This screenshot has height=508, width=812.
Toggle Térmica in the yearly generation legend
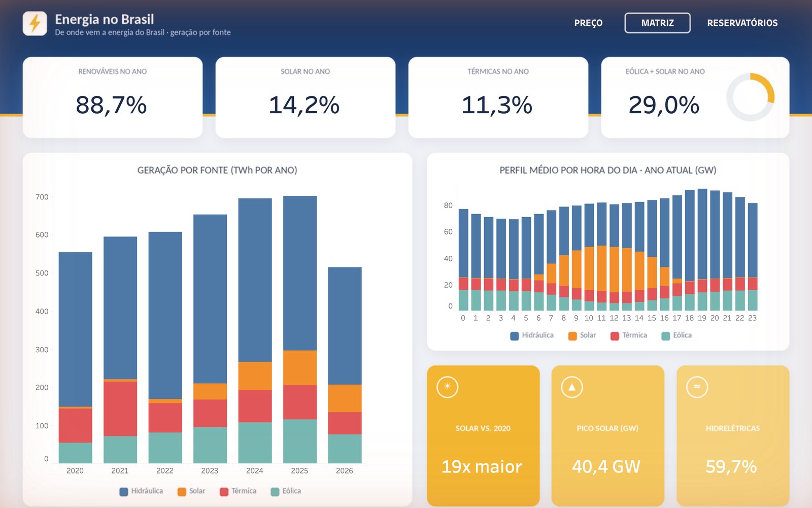point(238,491)
